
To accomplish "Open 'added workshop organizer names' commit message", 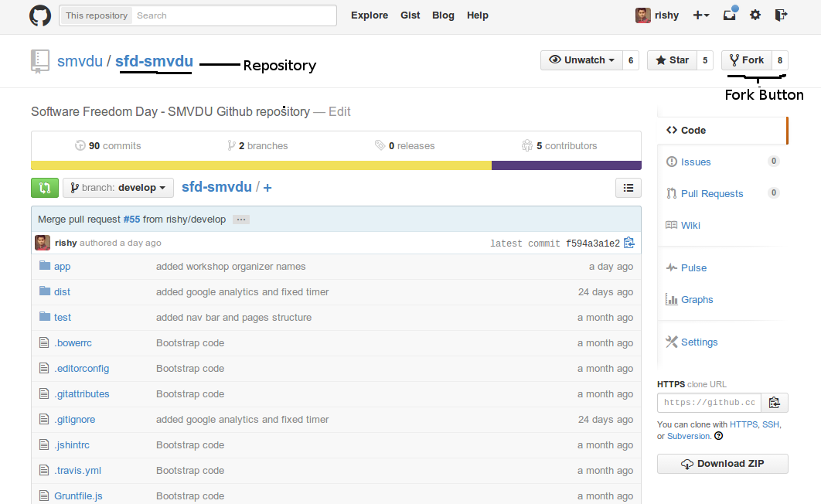I will click(x=231, y=267).
